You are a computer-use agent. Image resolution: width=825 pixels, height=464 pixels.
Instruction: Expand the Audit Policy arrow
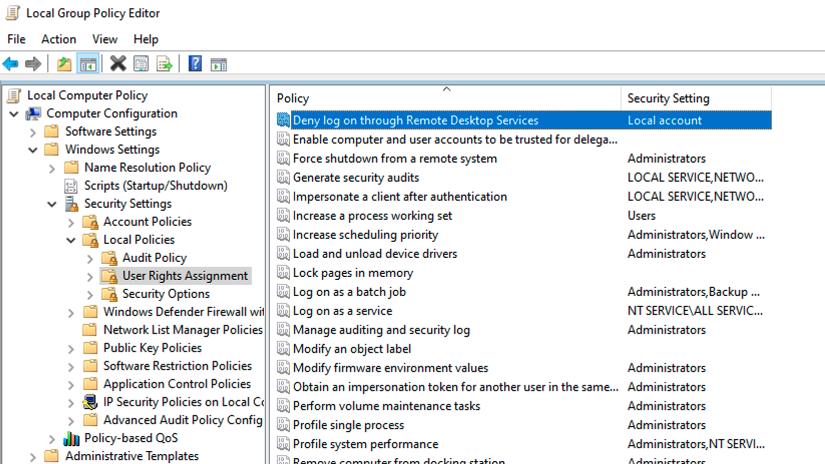click(90, 258)
